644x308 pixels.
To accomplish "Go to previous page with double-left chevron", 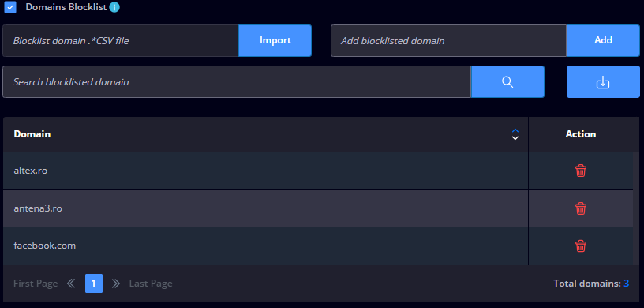I will point(72,284).
